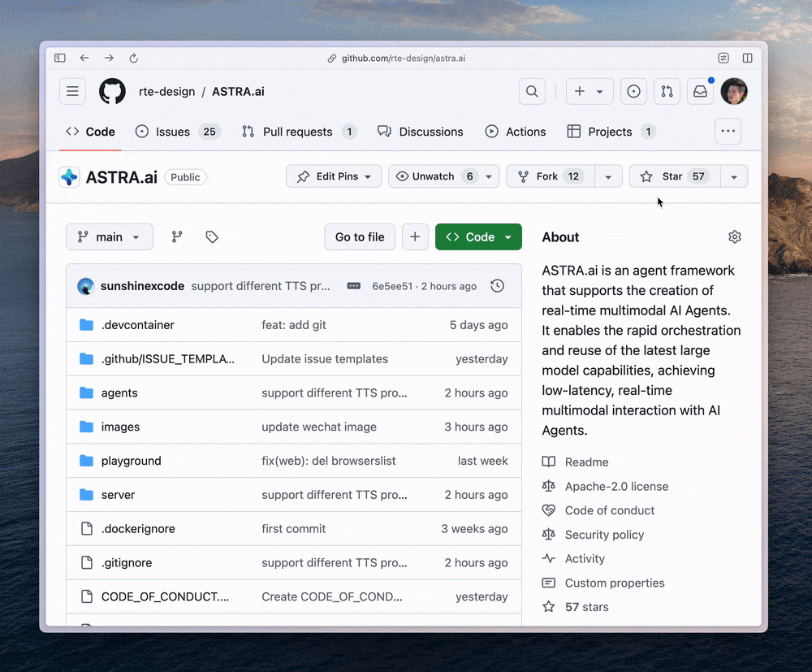Fork the repository with Fork button
812x672 pixels.
551,176
